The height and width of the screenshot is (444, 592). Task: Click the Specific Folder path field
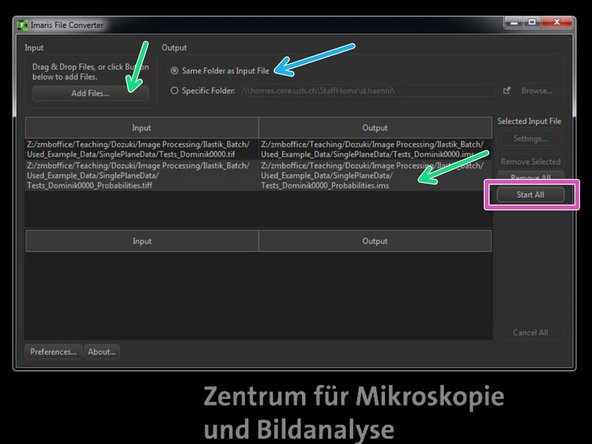[368, 91]
